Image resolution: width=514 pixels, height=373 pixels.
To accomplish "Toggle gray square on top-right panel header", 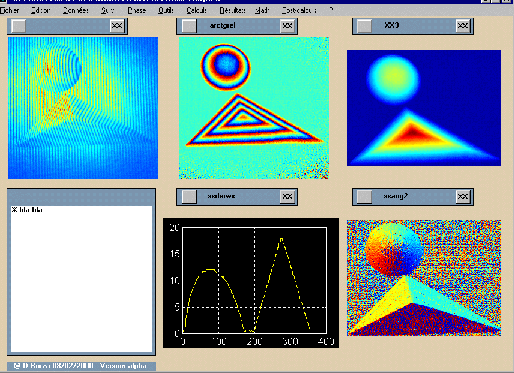I will tap(364, 26).
